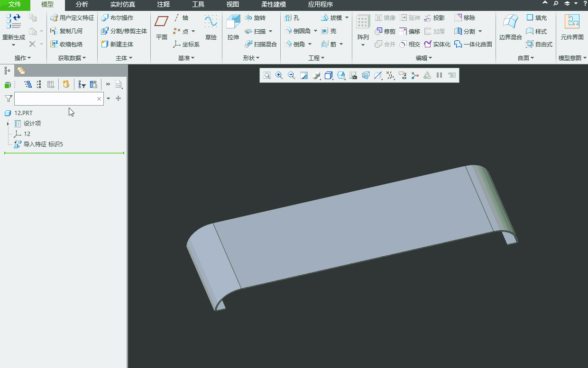Expand the Engineering (工程) group dropdown
The image size is (588, 368).
316,58
